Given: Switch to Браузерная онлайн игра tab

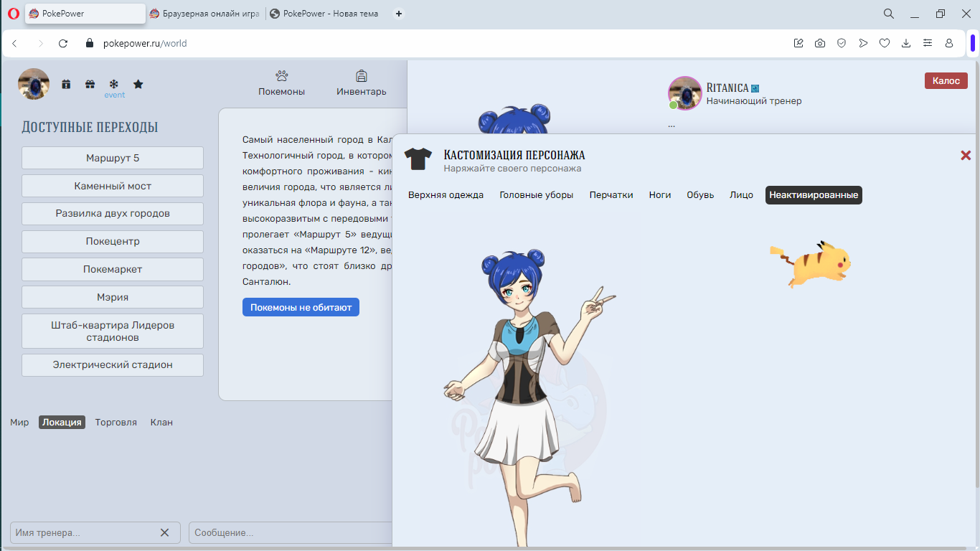Looking at the screenshot, I should pos(204,14).
